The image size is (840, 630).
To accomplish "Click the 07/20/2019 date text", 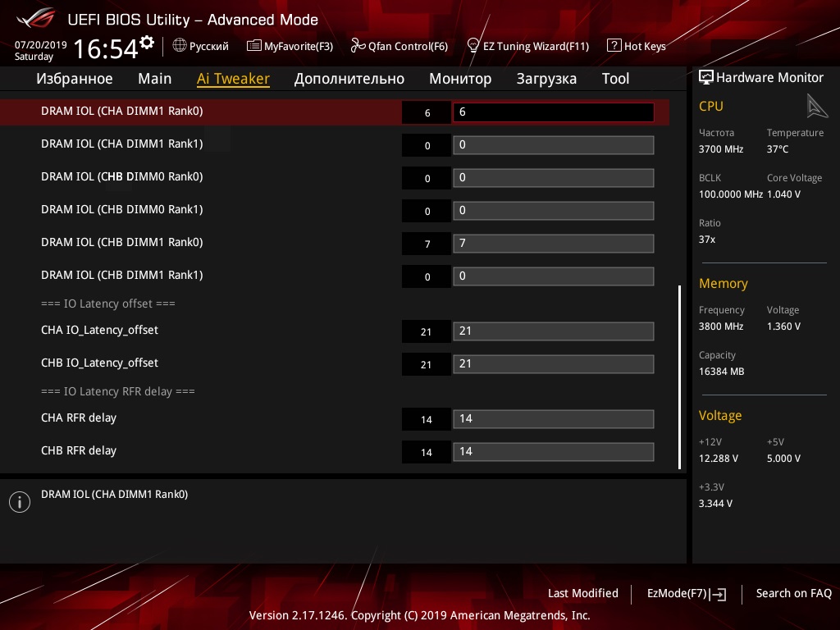I will [x=41, y=45].
